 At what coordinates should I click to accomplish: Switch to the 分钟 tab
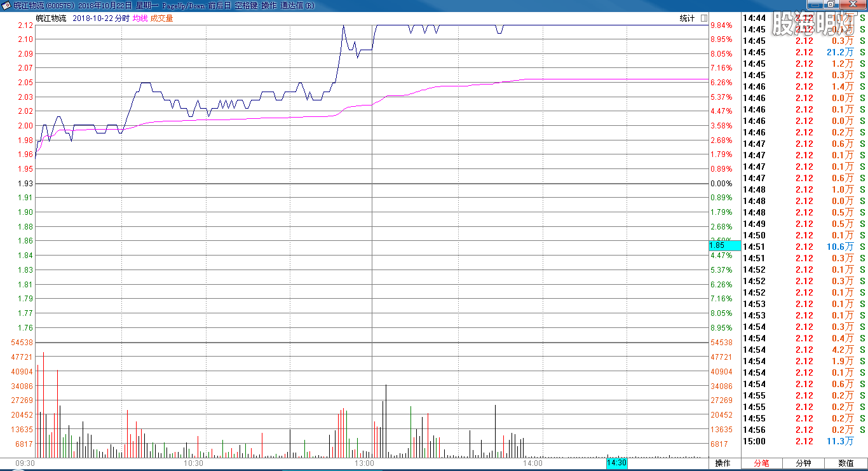point(803,463)
